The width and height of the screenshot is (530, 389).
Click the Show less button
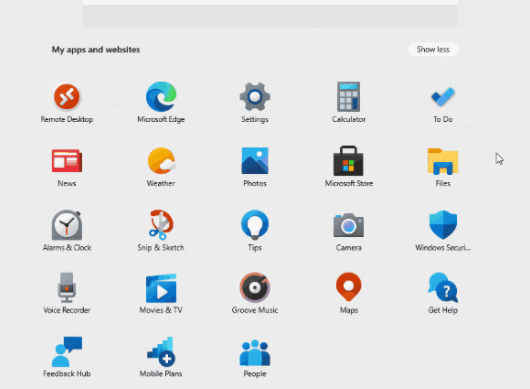[x=433, y=50]
